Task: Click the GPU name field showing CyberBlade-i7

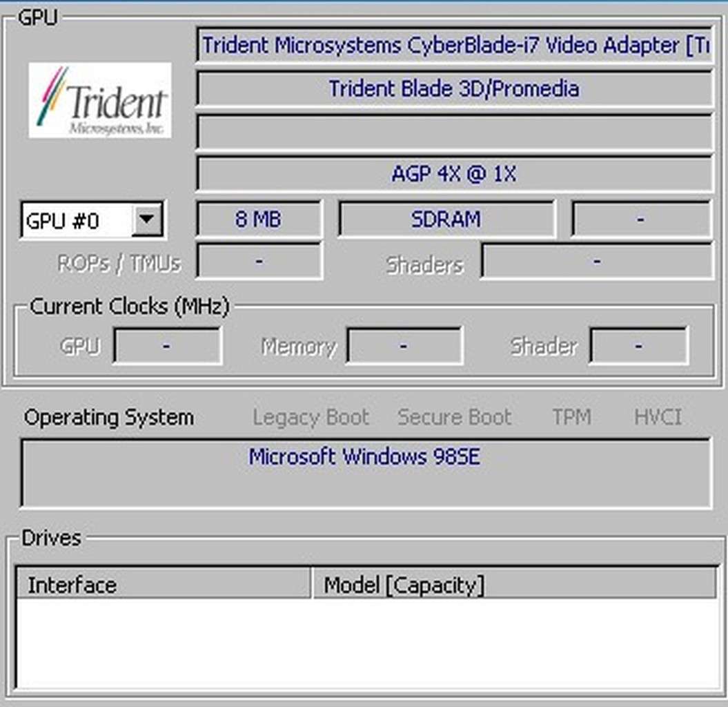Action: coord(454,46)
